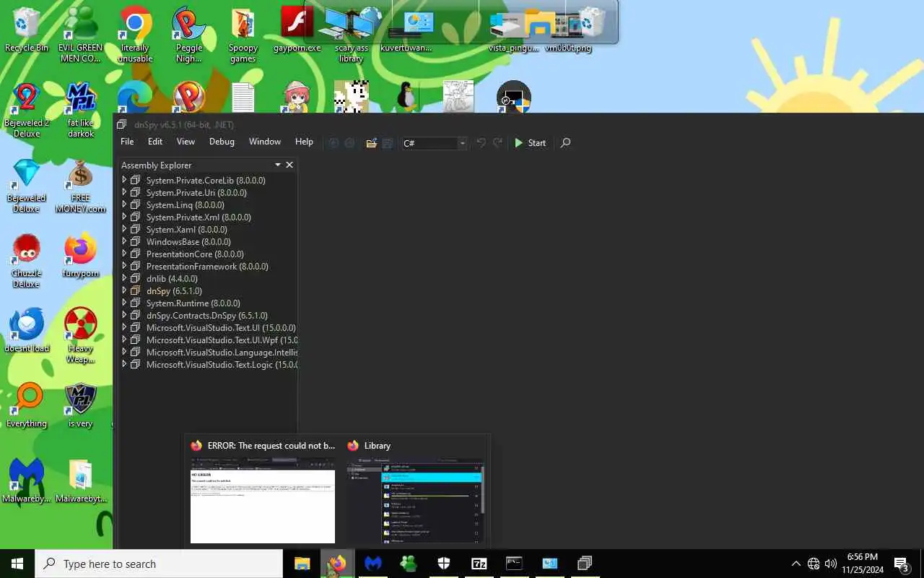Select System.Runtime (8.0.0.0) assembly
This screenshot has width=924, height=578.
(x=193, y=303)
